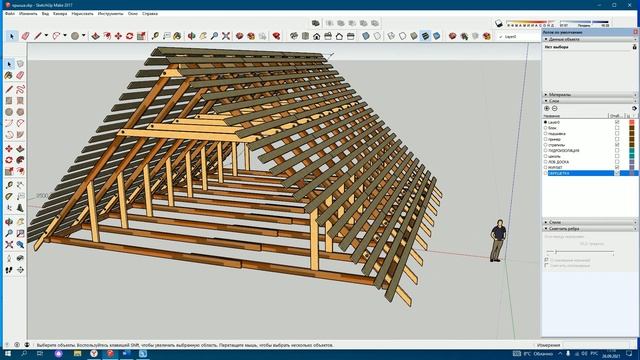The width and height of the screenshot is (640, 360).
Task: Add a new layer with plus icon
Action: coord(547,109)
